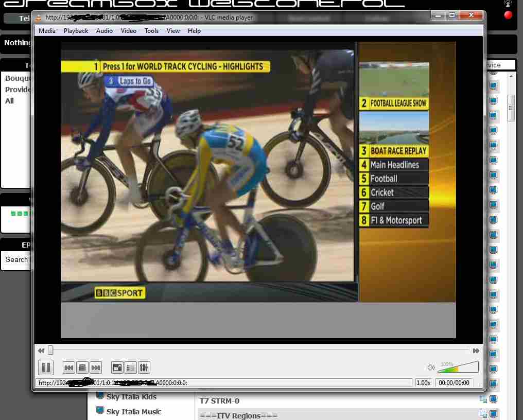Slow down playback with rewind arrows

tap(41, 351)
